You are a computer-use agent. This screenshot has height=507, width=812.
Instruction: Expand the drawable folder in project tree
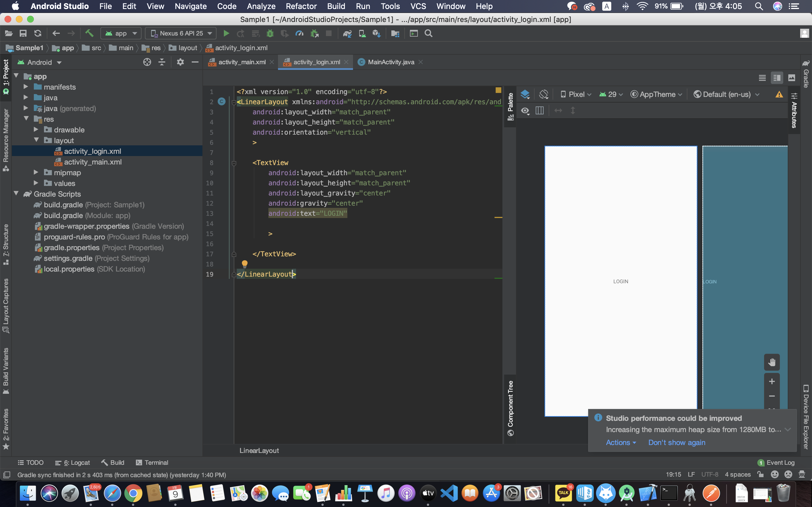pos(36,130)
